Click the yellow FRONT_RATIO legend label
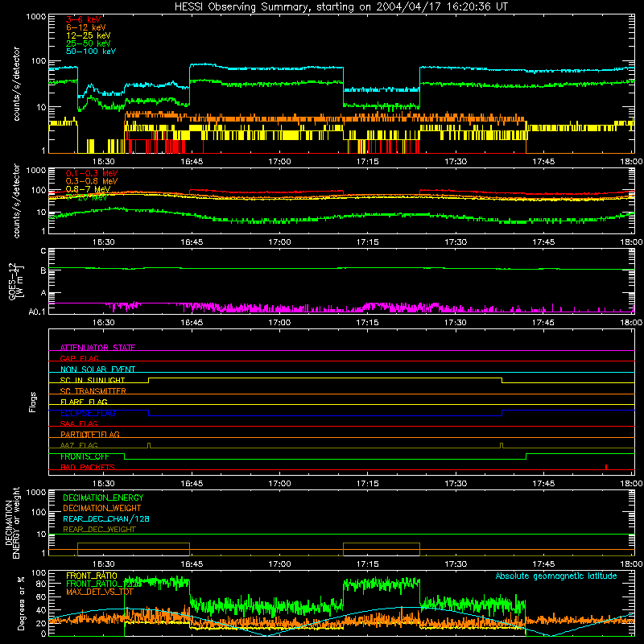 tap(92, 576)
